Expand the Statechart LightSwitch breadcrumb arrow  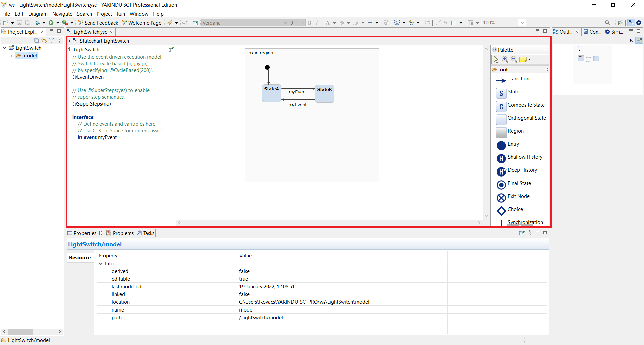[69, 41]
